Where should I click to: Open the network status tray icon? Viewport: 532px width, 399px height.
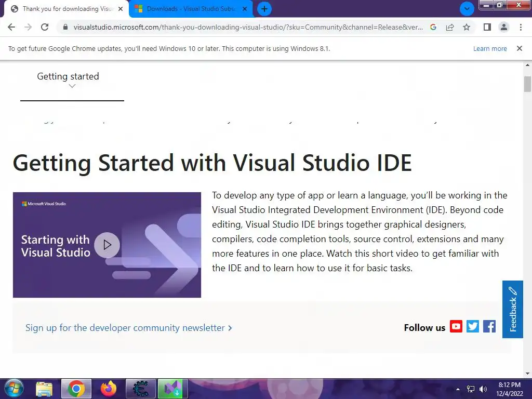(471, 389)
